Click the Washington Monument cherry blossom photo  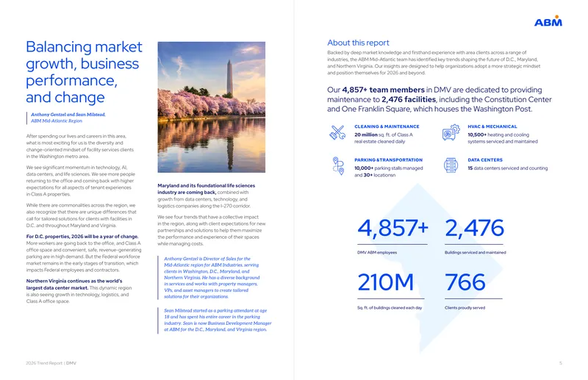pos(212,107)
